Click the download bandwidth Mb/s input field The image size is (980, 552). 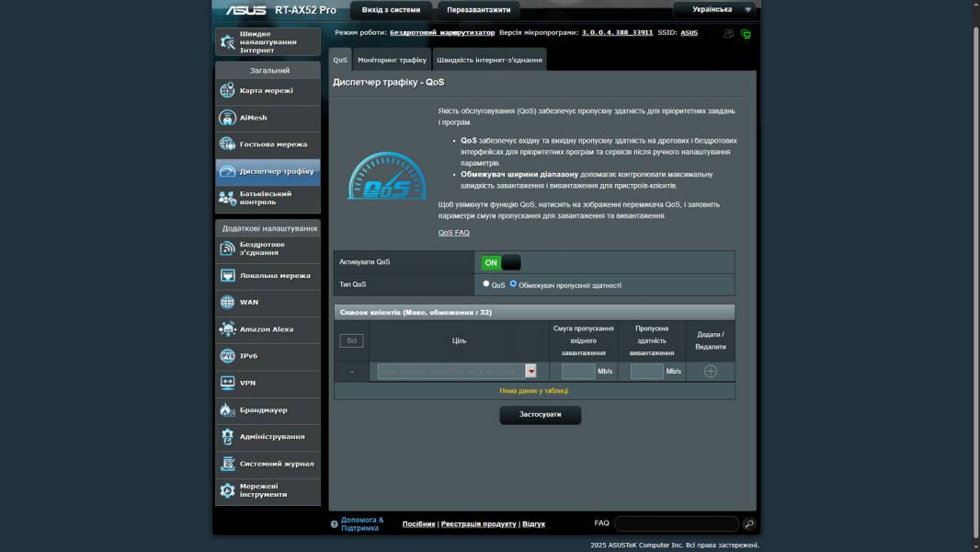[x=578, y=372]
